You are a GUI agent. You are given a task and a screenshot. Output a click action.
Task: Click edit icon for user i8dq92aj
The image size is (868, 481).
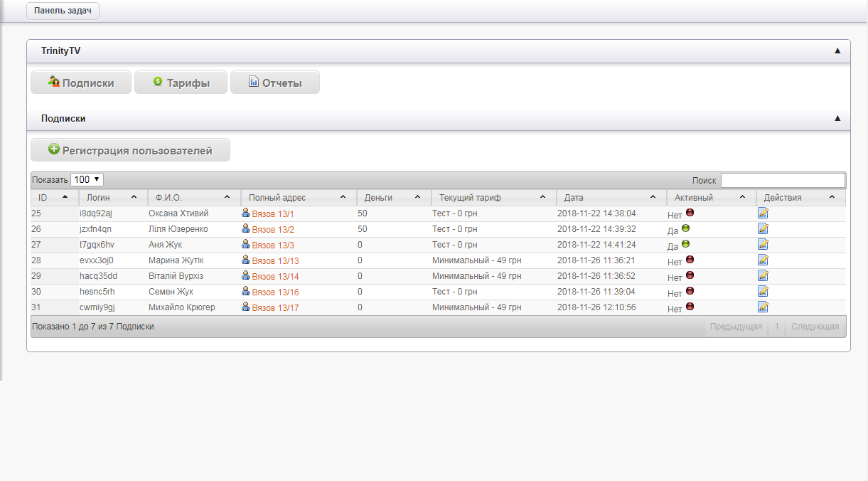(x=763, y=213)
